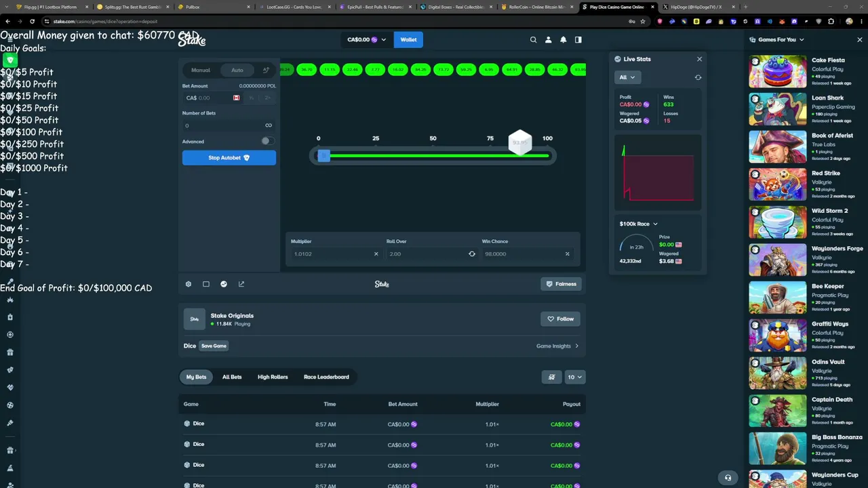The width and height of the screenshot is (868, 488).
Task: Follow Stake Originals
Action: coord(560,319)
